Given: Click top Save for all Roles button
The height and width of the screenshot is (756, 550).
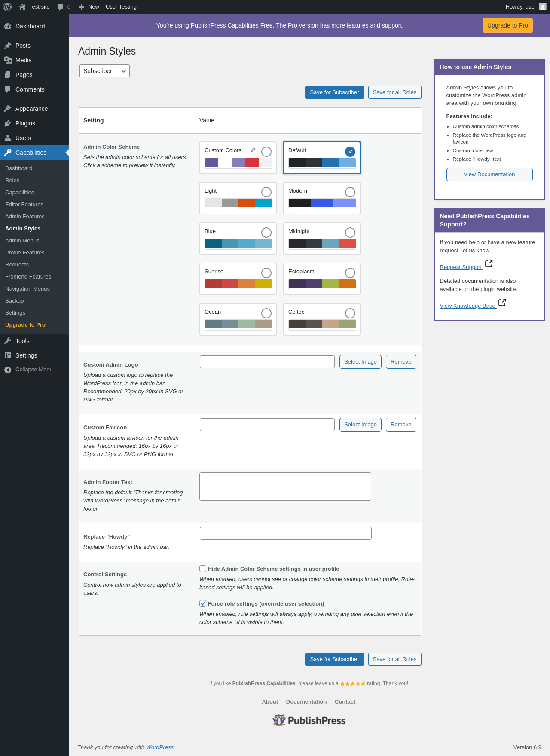Looking at the screenshot, I should (394, 92).
